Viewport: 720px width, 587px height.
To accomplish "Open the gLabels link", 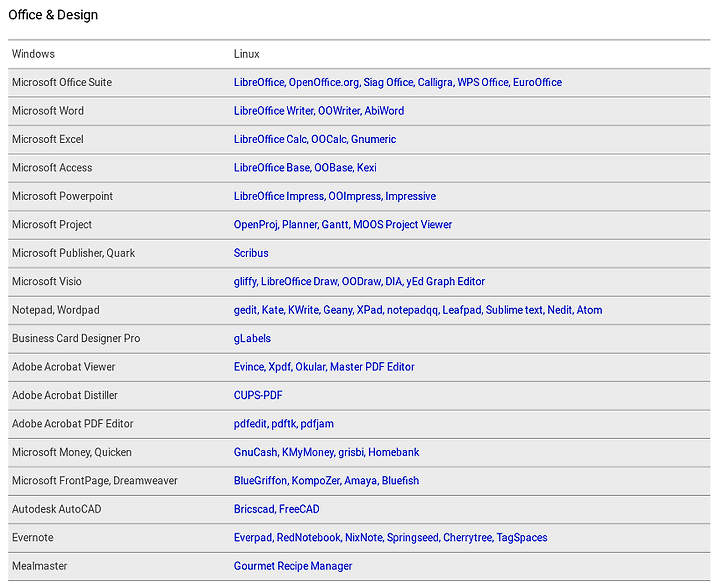I will (252, 339).
